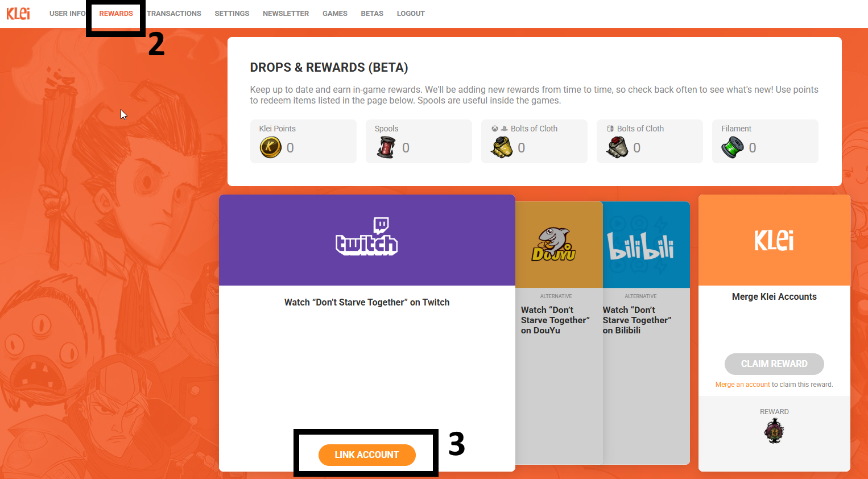868x479 pixels.
Task: Click the green Filament spool icon
Action: pyautogui.click(x=733, y=148)
